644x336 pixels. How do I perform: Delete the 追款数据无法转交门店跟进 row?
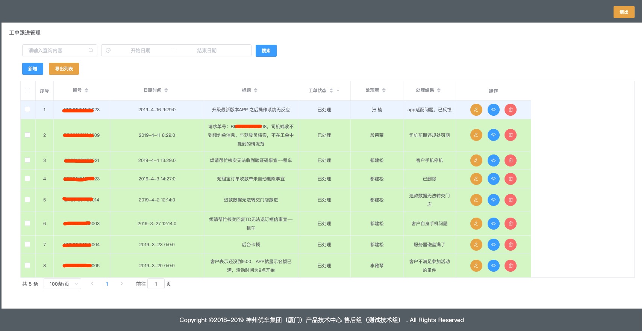tap(511, 200)
